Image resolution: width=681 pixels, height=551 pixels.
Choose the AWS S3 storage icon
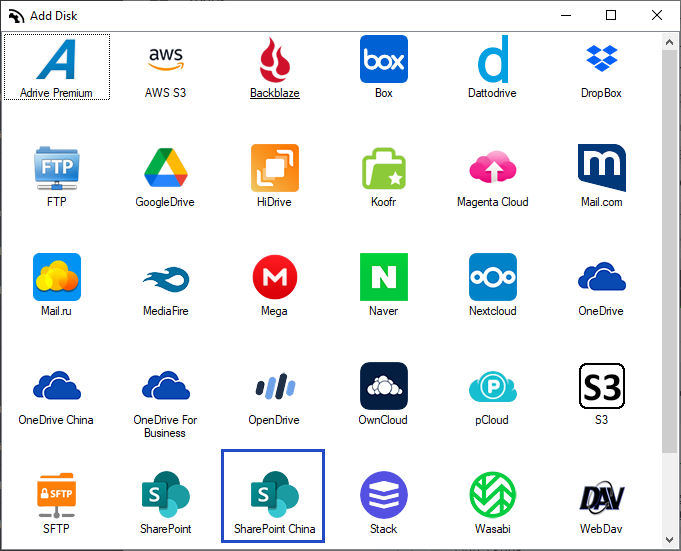tap(166, 59)
